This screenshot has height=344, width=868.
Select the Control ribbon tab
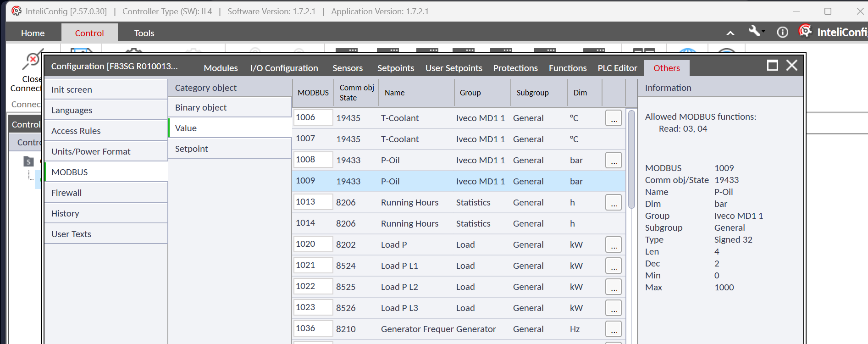click(x=89, y=33)
